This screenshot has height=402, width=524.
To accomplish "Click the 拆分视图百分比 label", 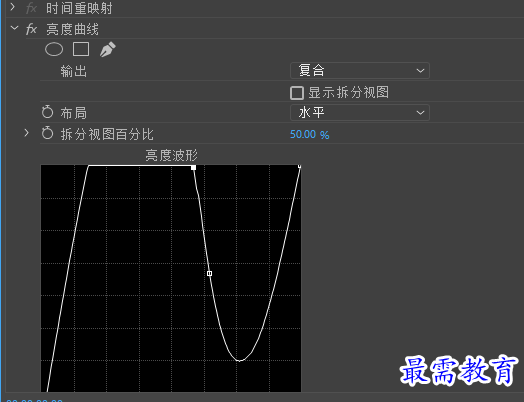I will coord(107,134).
